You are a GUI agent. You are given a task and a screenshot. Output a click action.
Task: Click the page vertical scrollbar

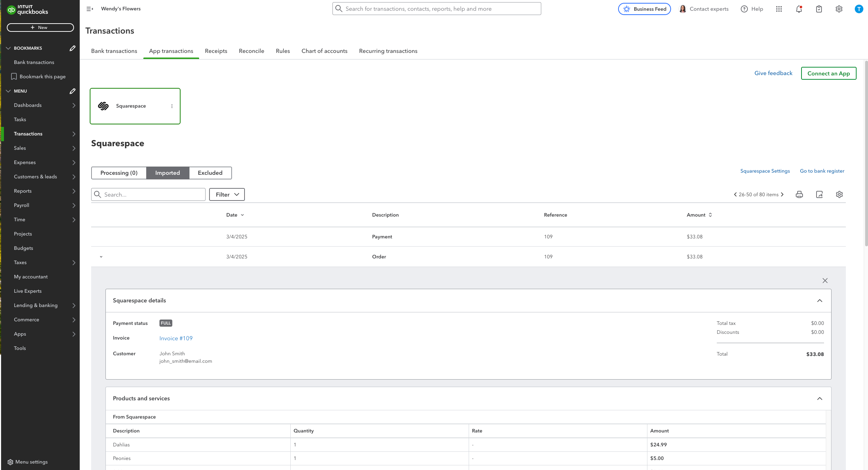866,154
